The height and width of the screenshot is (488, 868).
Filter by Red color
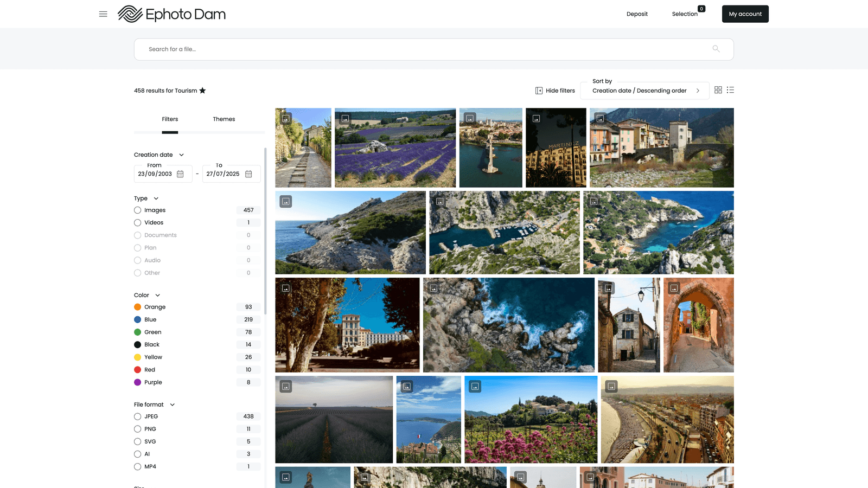pyautogui.click(x=137, y=370)
